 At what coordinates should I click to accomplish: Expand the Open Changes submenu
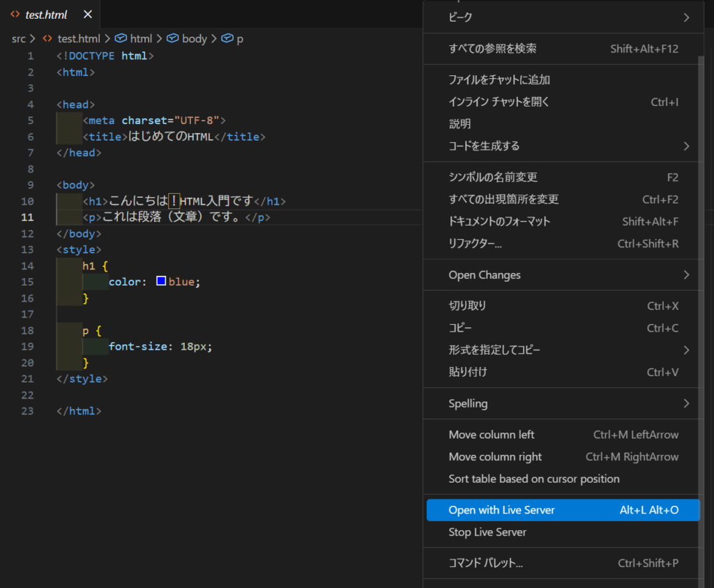(x=686, y=275)
